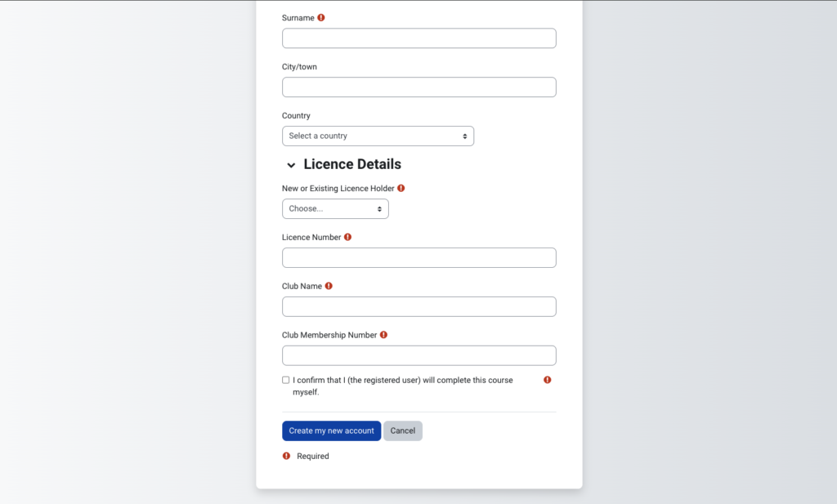
Task: Click the required icon beside Club Name
Action: [x=329, y=286]
